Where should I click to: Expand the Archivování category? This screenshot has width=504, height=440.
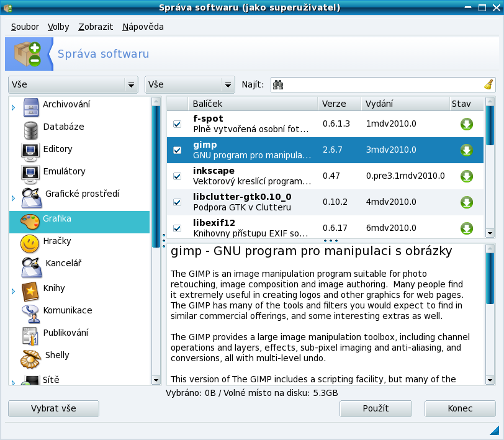coord(13,107)
